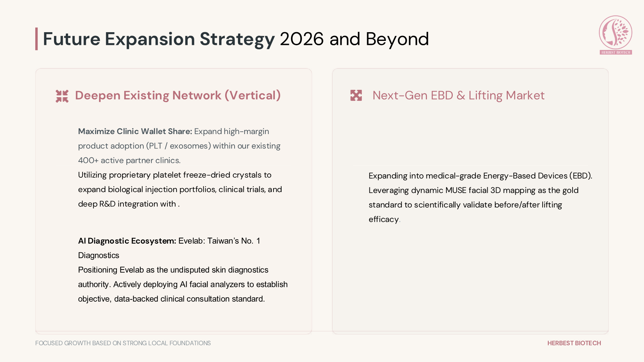This screenshot has width=644, height=362.
Task: Click the 'Expanding into medical-grade Energy-Based Devices' sentence
Action: point(481,176)
